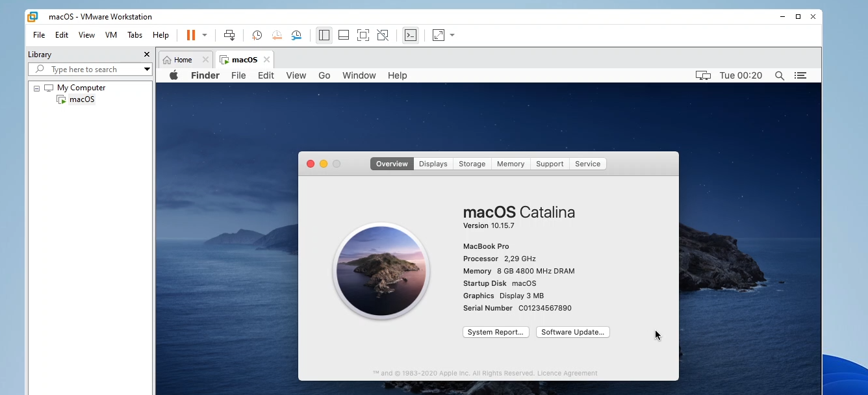Click the Software Update button
Screen dimensions: 868x395
tap(572, 332)
